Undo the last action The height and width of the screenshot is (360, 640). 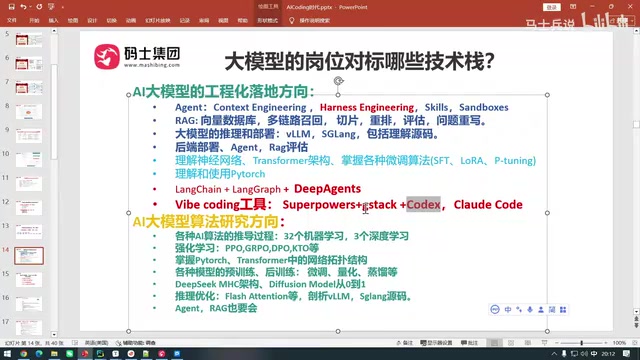(x=23, y=7)
